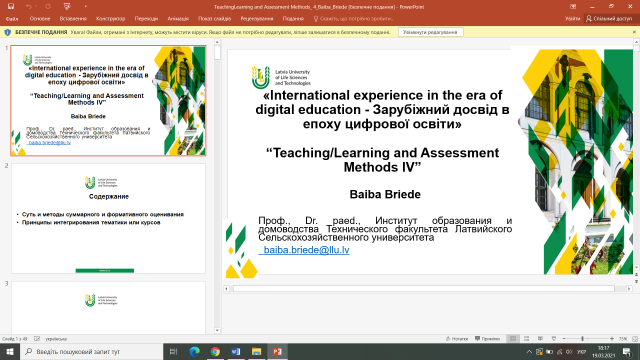The height and width of the screenshot is (360, 640).
Task: Click the baiba.briede@llu.lv link on main slide
Action: 304,250
